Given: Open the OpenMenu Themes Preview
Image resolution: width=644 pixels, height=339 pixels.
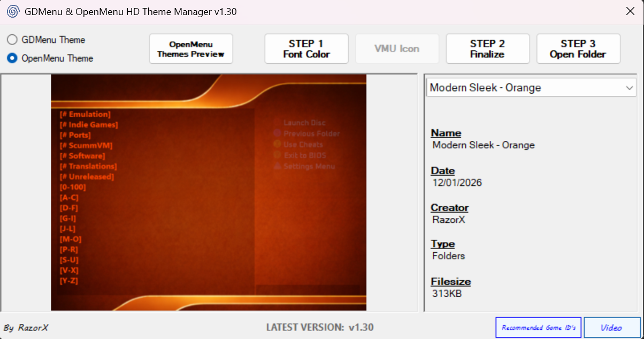Looking at the screenshot, I should coord(191,49).
